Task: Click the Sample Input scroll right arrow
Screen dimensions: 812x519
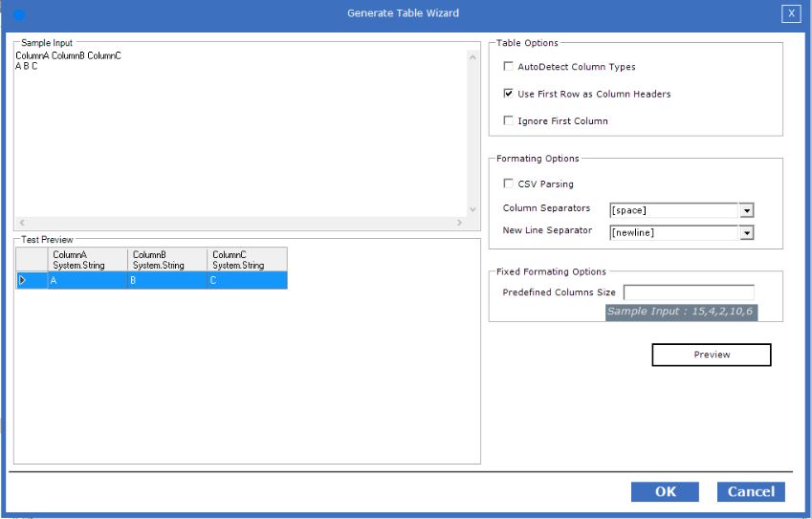Action: [458, 223]
